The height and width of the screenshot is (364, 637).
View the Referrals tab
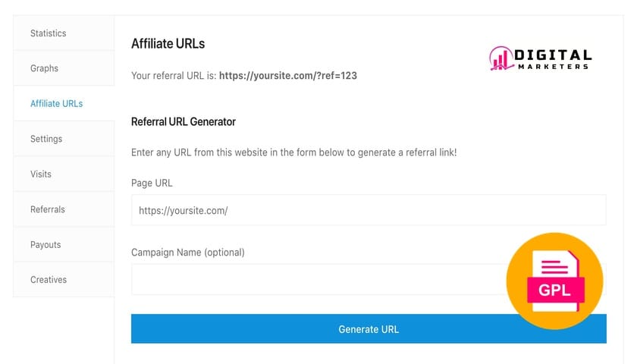pos(48,209)
